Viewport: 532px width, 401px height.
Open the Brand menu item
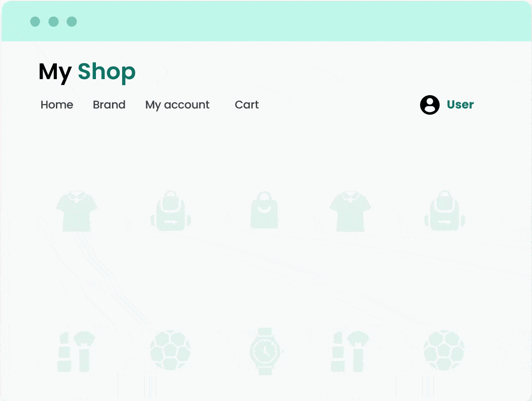[109, 105]
